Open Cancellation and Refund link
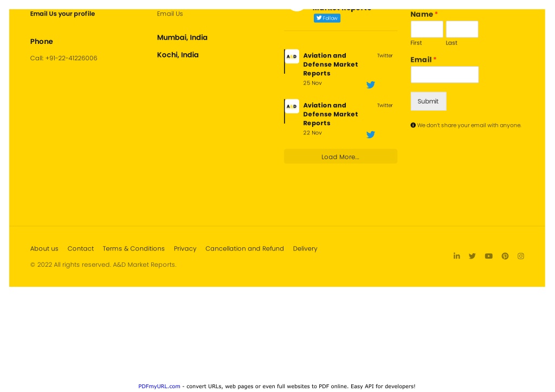Image resolution: width=555 pixels, height=392 pixels. point(244,248)
